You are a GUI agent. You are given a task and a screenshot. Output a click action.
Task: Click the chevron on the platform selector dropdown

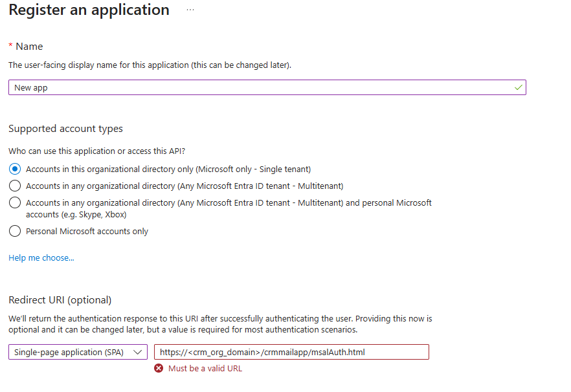pos(138,352)
